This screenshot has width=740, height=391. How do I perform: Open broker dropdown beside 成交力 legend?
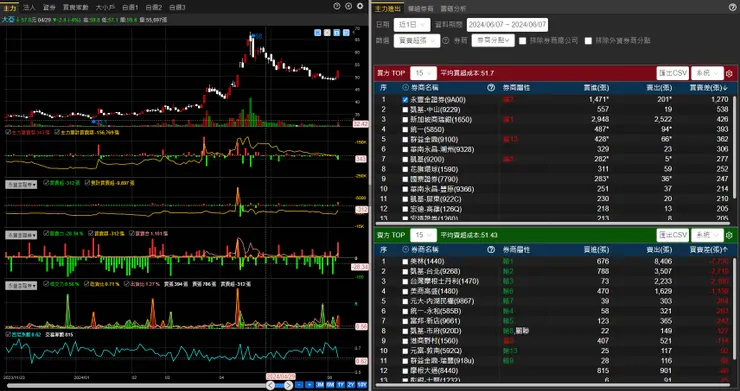(21, 286)
